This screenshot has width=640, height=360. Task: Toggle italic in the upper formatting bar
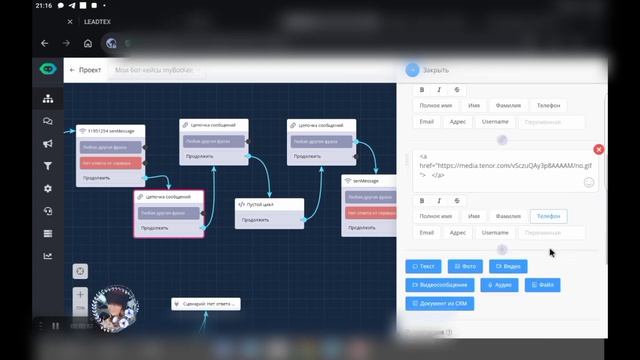[439, 90]
